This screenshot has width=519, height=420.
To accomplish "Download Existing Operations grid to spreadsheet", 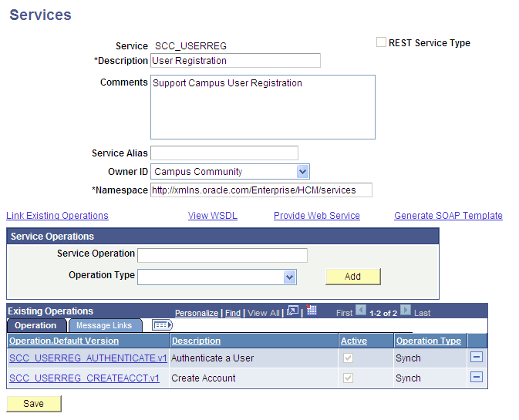I will point(311,310).
